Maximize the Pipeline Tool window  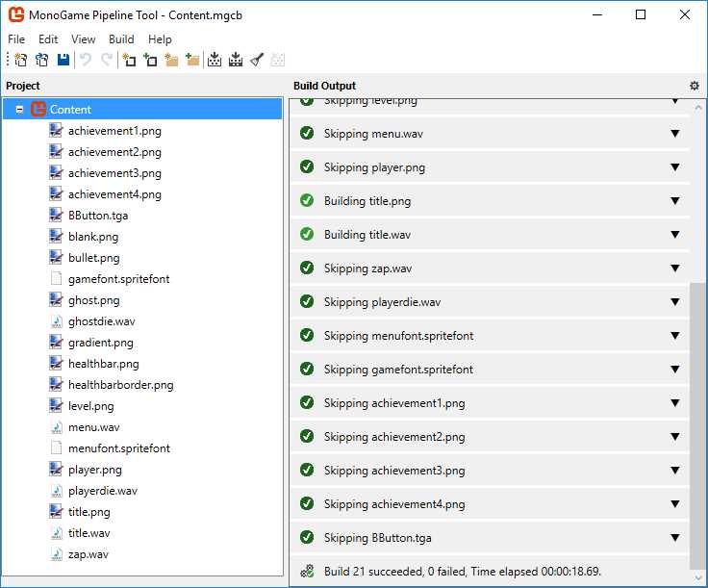pos(641,14)
